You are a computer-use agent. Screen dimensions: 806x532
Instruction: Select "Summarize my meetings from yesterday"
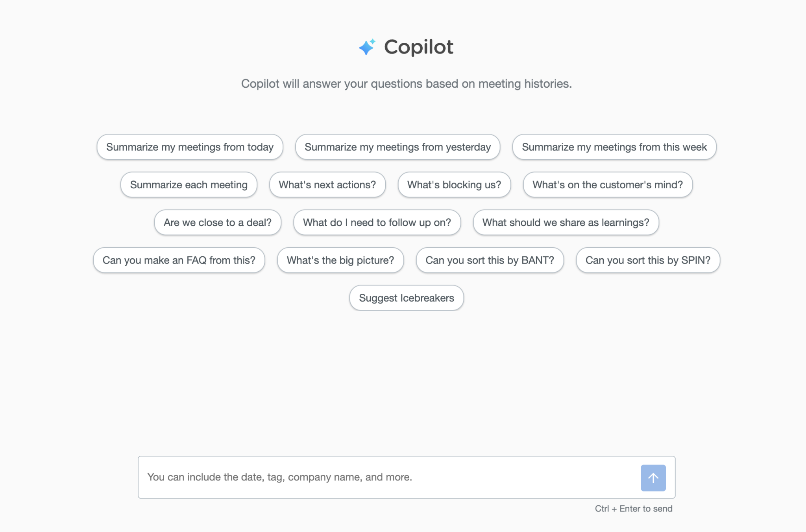click(397, 147)
